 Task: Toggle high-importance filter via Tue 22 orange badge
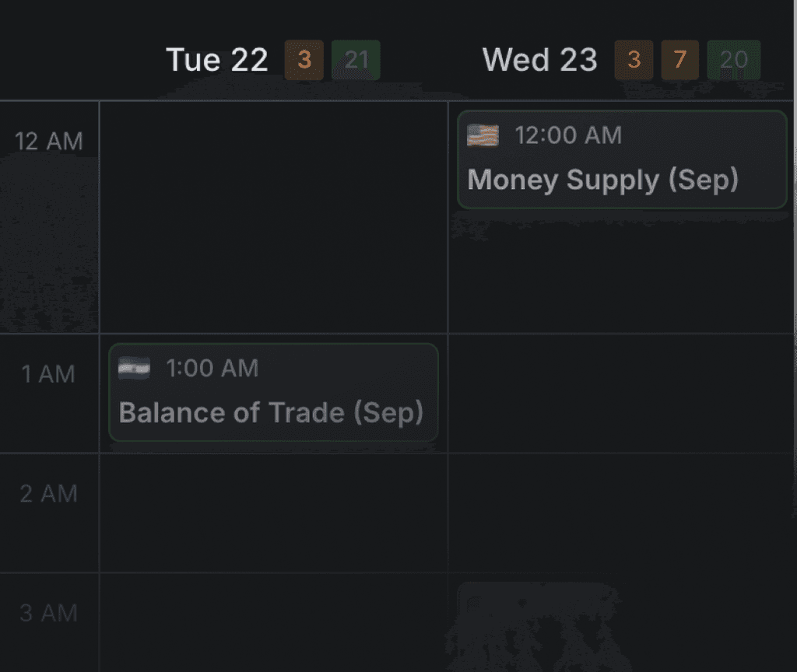304,60
